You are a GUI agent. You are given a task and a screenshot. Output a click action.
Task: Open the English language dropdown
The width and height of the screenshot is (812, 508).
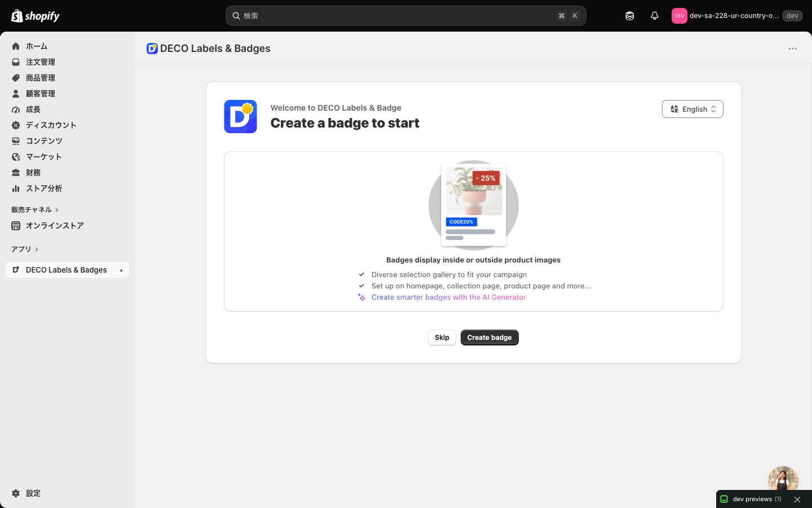click(692, 109)
